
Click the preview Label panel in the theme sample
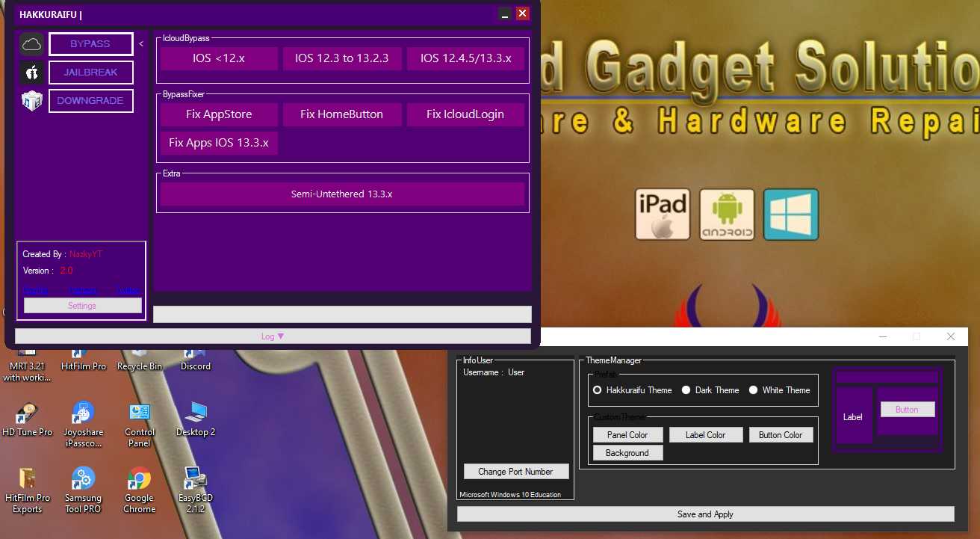coord(853,416)
